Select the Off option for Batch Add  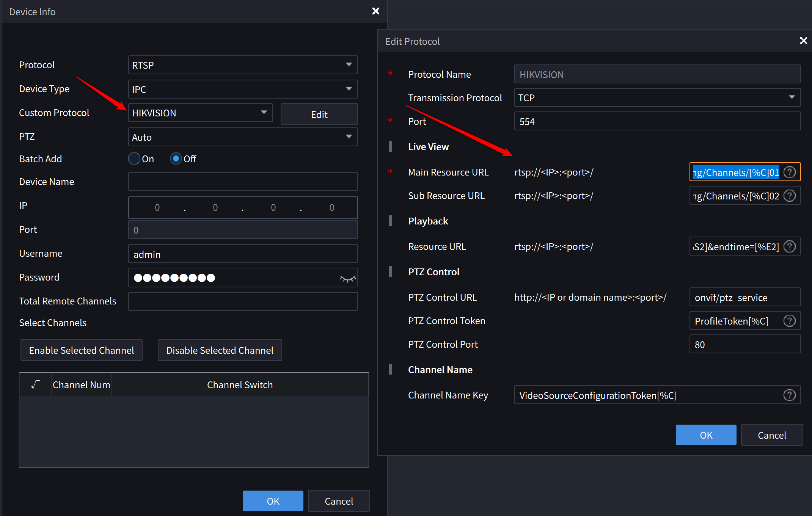tap(176, 158)
